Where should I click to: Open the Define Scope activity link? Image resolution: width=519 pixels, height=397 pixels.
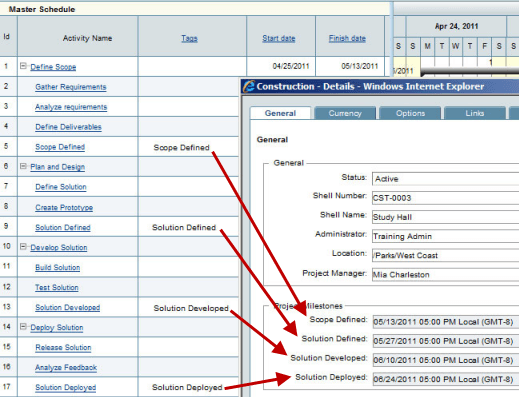pyautogui.click(x=53, y=67)
